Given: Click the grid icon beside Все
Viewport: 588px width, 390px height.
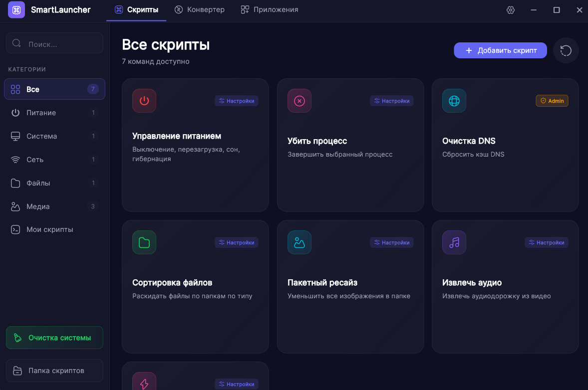Looking at the screenshot, I should (15, 89).
